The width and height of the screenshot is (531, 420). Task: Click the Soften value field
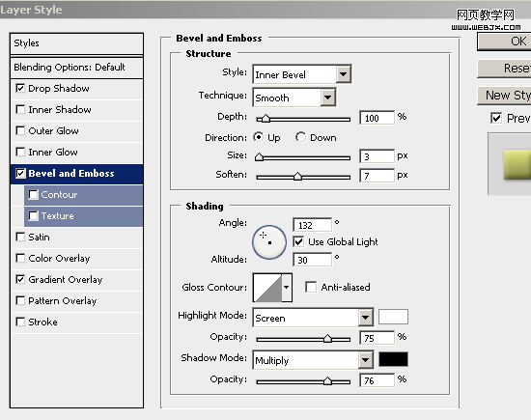pyautogui.click(x=377, y=176)
